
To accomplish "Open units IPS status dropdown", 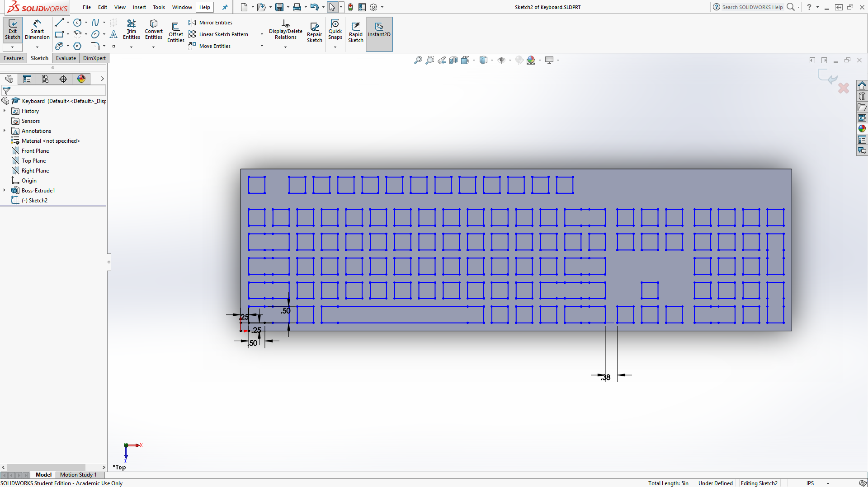I will 828,483.
